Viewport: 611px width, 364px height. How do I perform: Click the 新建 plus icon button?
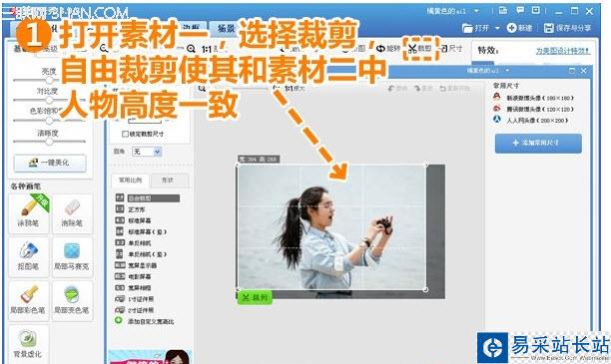pyautogui.click(x=520, y=28)
